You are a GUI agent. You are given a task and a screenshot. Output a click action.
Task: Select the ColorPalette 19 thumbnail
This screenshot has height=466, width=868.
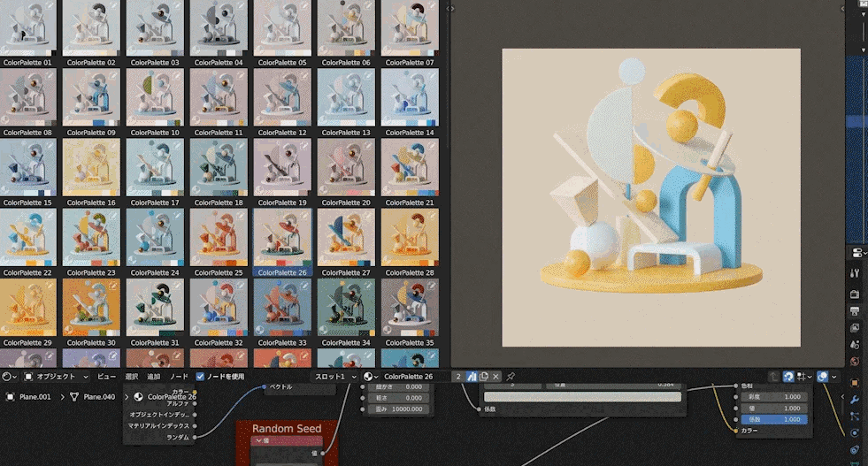282,167
